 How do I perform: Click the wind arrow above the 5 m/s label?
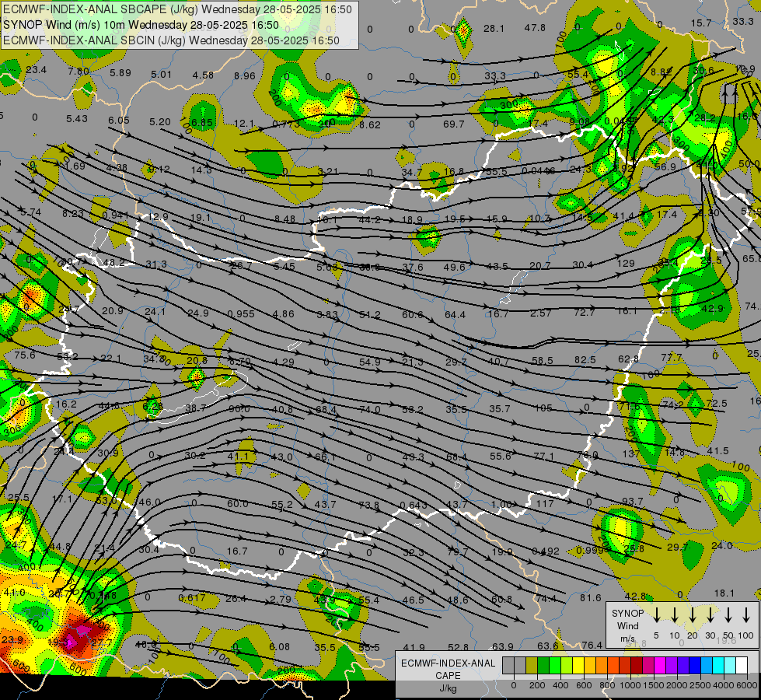coord(657,615)
